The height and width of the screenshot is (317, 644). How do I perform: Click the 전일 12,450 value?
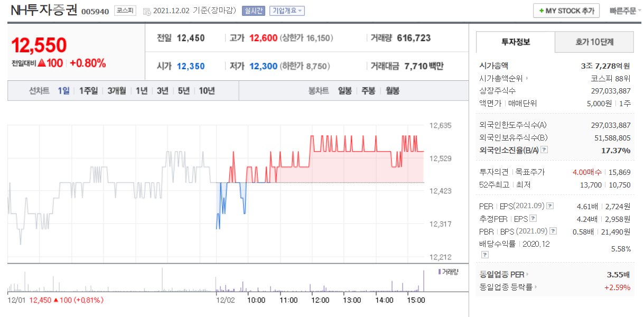(191, 38)
